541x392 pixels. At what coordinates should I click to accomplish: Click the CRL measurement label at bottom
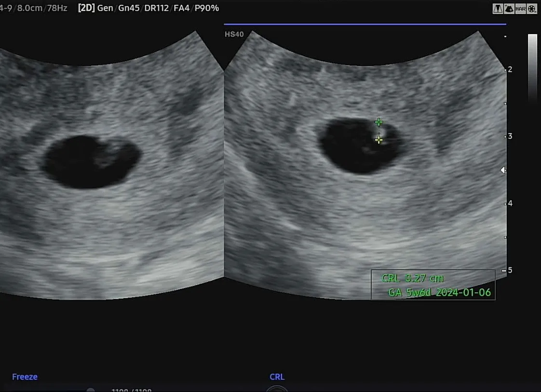point(277,377)
